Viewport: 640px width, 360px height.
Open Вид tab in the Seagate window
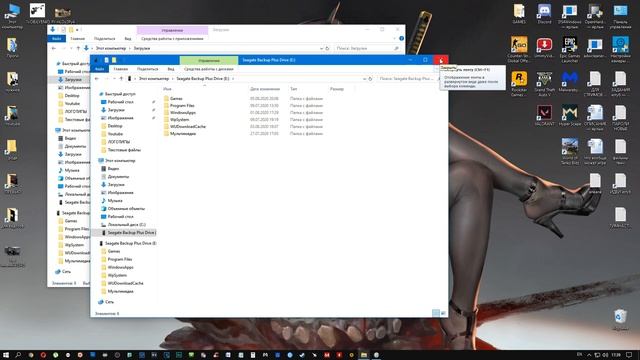171,69
